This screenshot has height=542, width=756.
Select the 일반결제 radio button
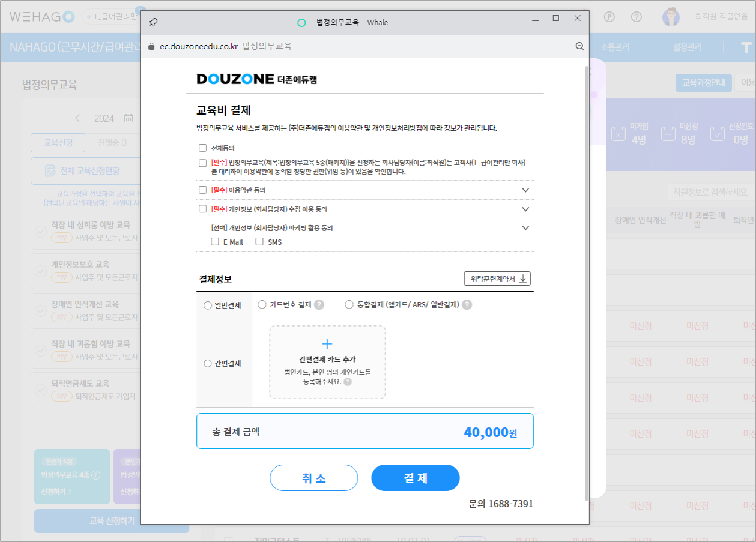click(x=208, y=306)
